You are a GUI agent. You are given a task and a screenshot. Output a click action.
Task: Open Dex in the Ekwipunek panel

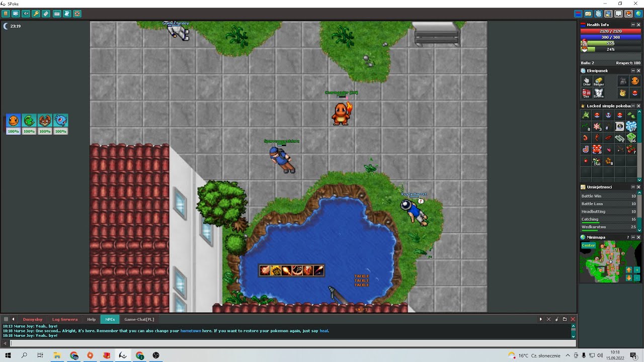tap(587, 93)
